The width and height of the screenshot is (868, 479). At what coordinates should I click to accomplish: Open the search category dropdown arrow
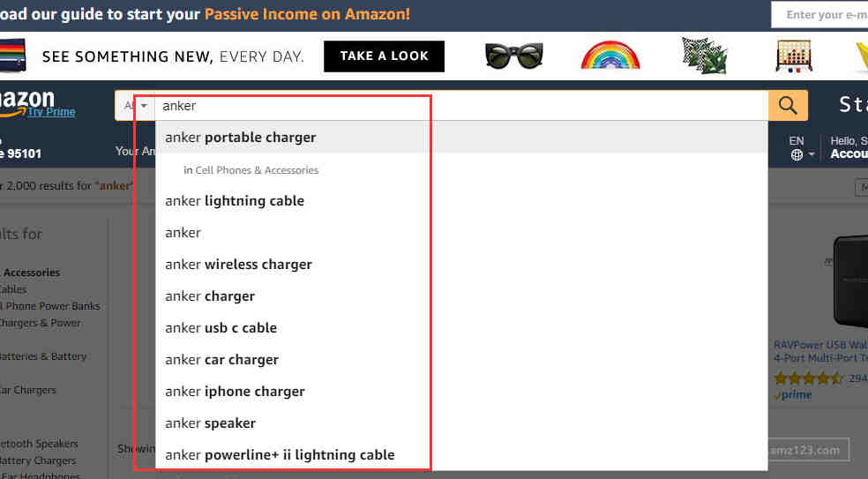[144, 105]
